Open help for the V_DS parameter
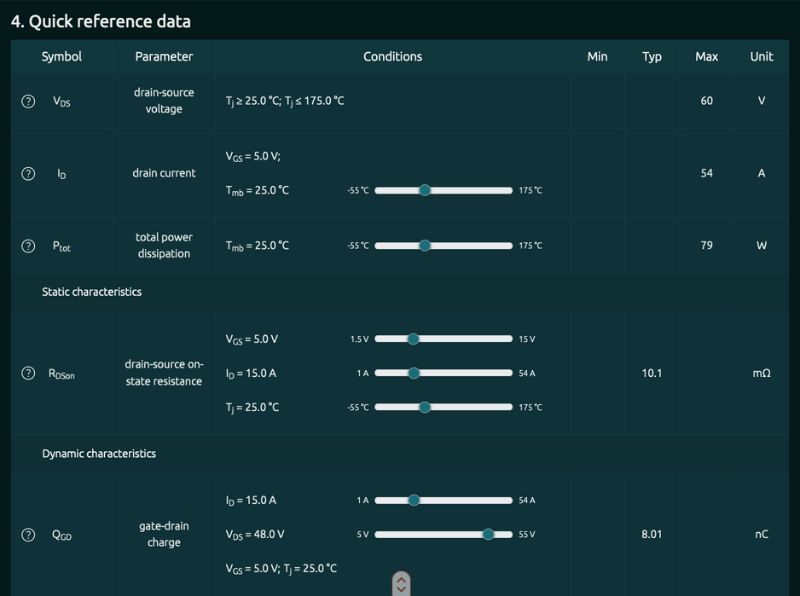Viewport: 800px width, 596px height. pyautogui.click(x=28, y=101)
